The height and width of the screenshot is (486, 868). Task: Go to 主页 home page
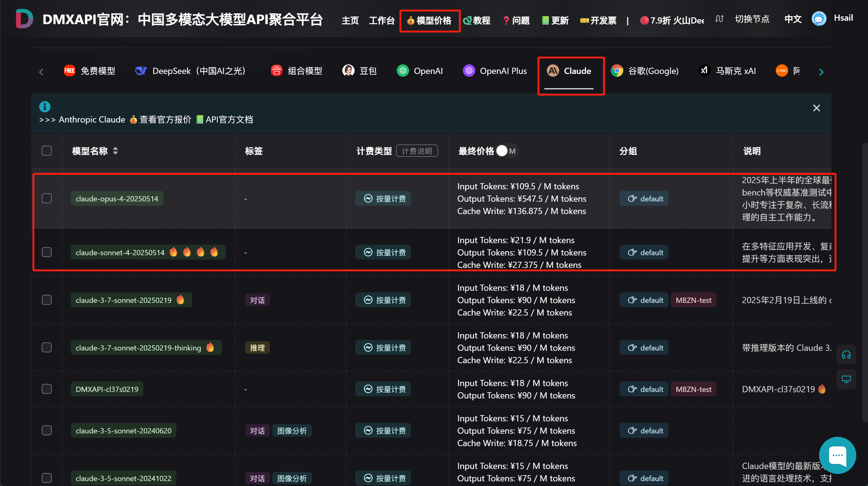[x=350, y=20]
